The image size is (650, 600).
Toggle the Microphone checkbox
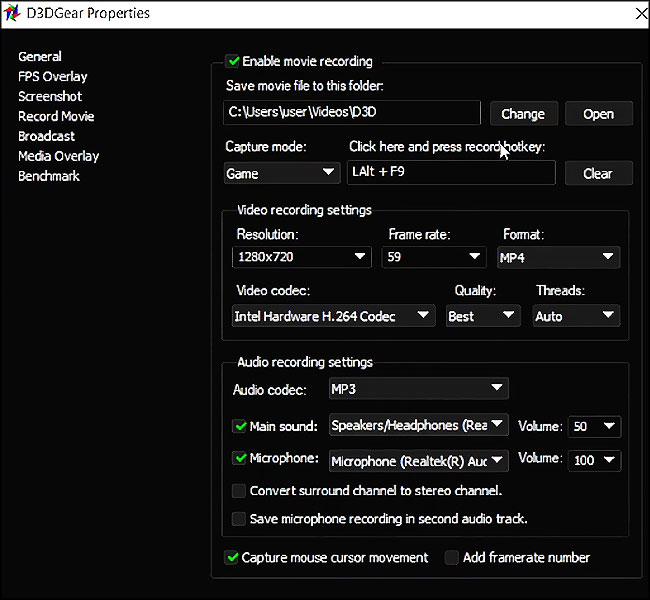coord(240,458)
